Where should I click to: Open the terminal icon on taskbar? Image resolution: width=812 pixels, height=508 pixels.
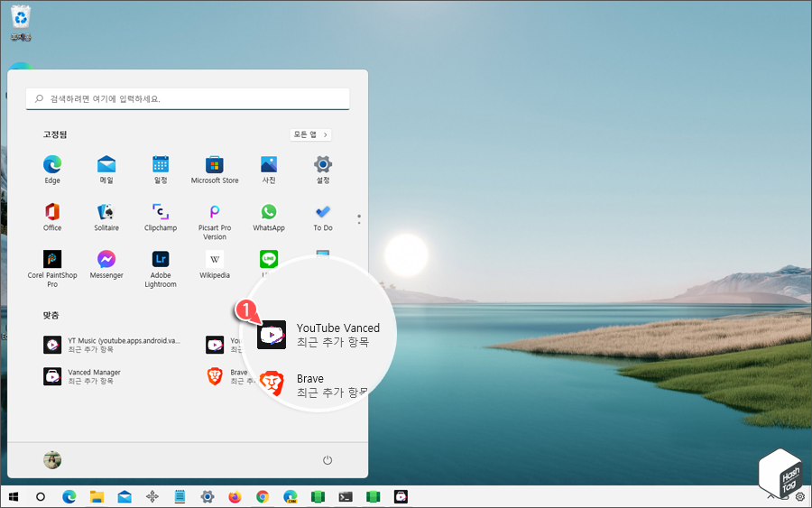pyautogui.click(x=346, y=497)
